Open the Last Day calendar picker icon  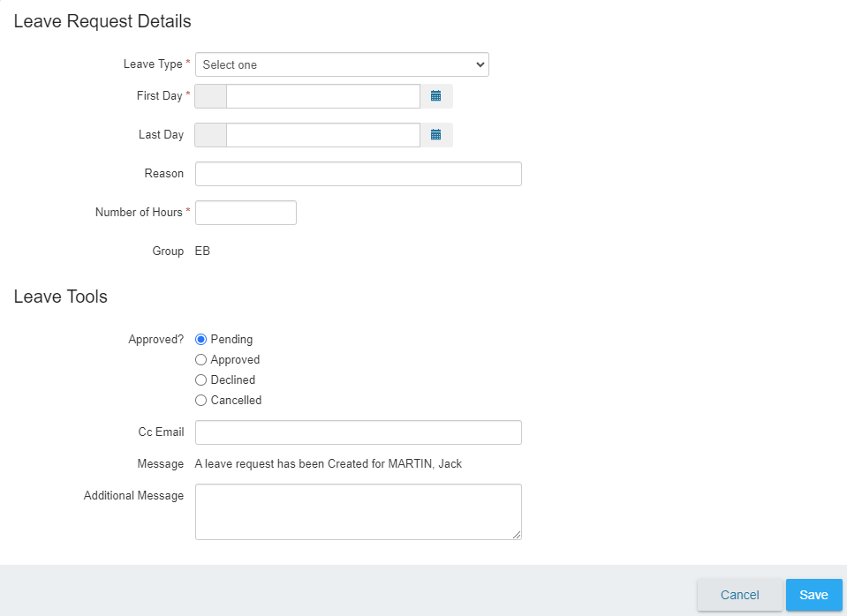pos(436,135)
